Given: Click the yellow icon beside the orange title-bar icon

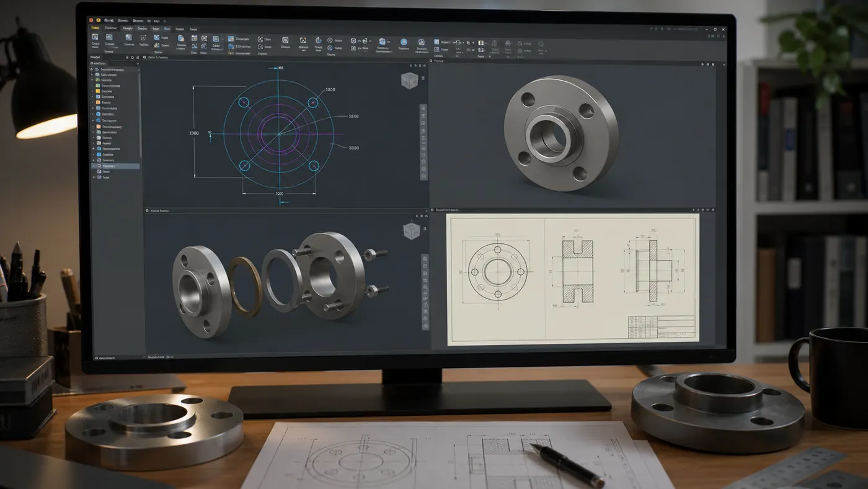Looking at the screenshot, I should (x=99, y=20).
